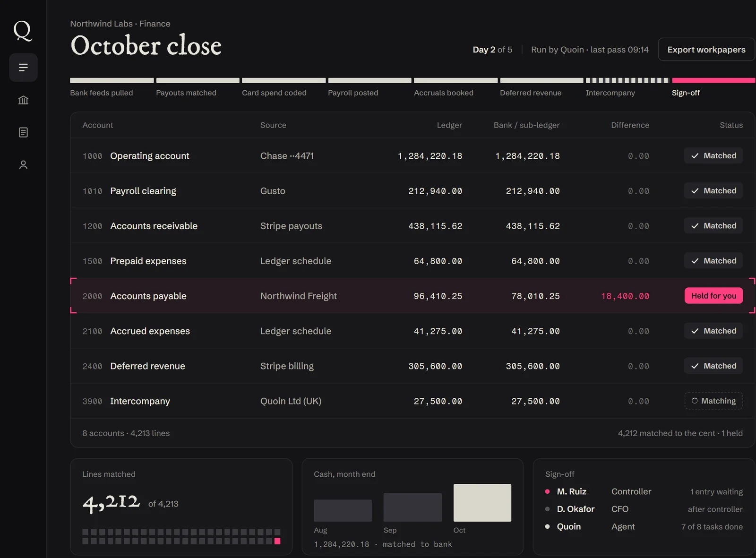This screenshot has width=756, height=558.
Task: Click Quoin Ltd (UK) source cell
Action: click(291, 401)
